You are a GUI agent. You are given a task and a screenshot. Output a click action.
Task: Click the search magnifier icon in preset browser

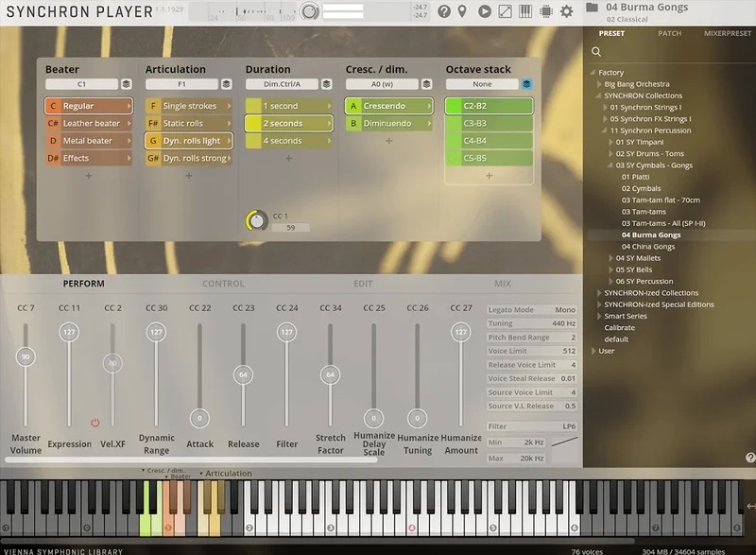pos(596,52)
